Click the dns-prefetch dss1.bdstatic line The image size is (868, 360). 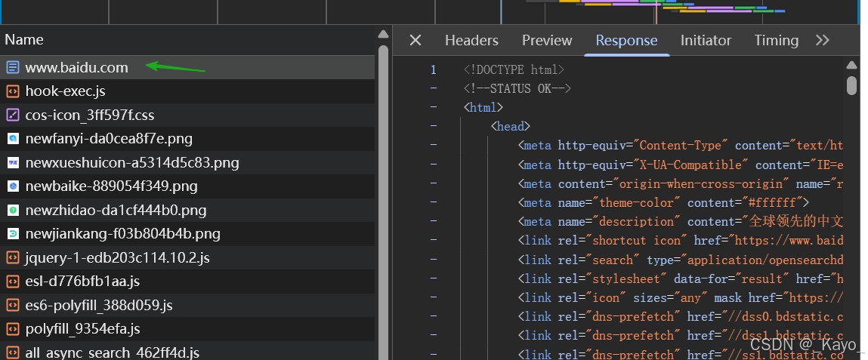coord(681,335)
